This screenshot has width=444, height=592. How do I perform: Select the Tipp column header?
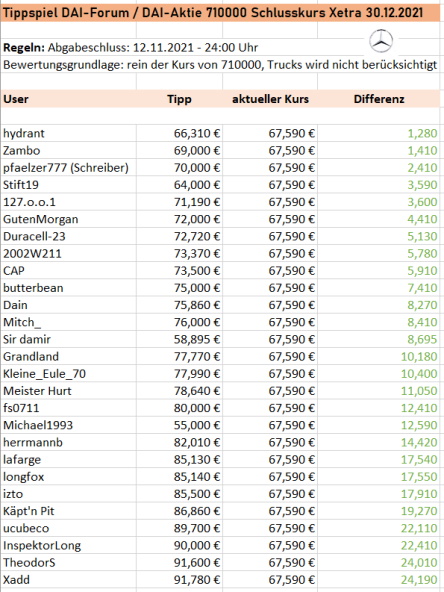pyautogui.click(x=179, y=99)
